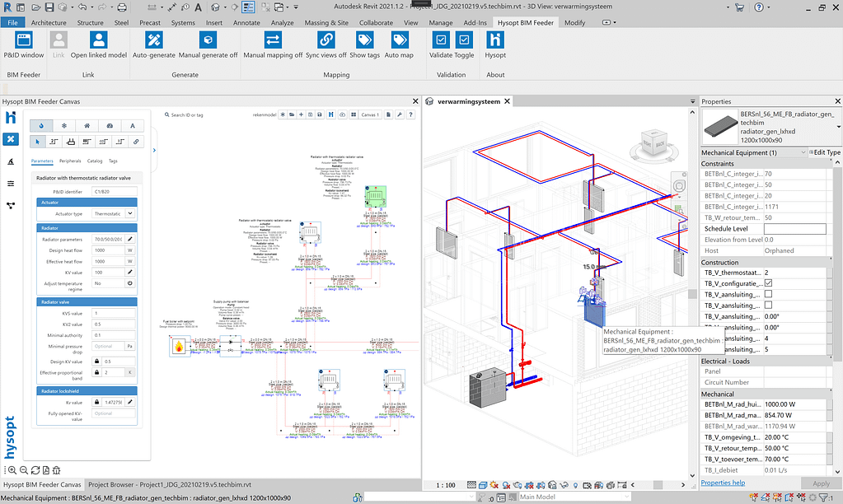Screen dimensions: 843x504
Task: Click the Apply button in Properties
Action: coord(821,483)
